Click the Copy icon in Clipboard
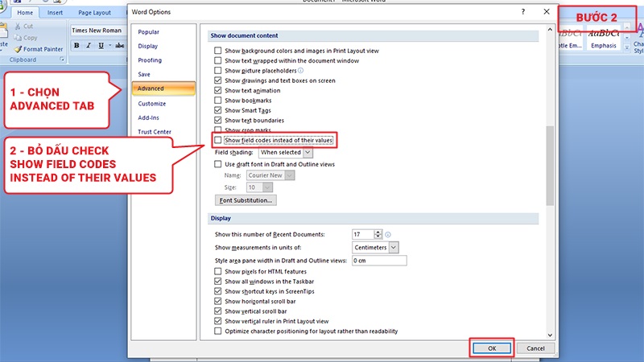The height and width of the screenshot is (362, 644). tap(18, 38)
